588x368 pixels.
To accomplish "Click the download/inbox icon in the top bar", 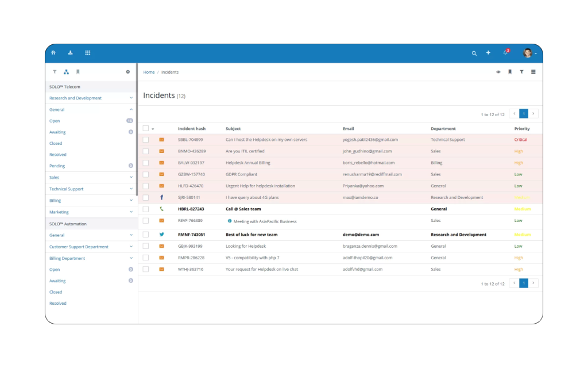I will tap(70, 52).
